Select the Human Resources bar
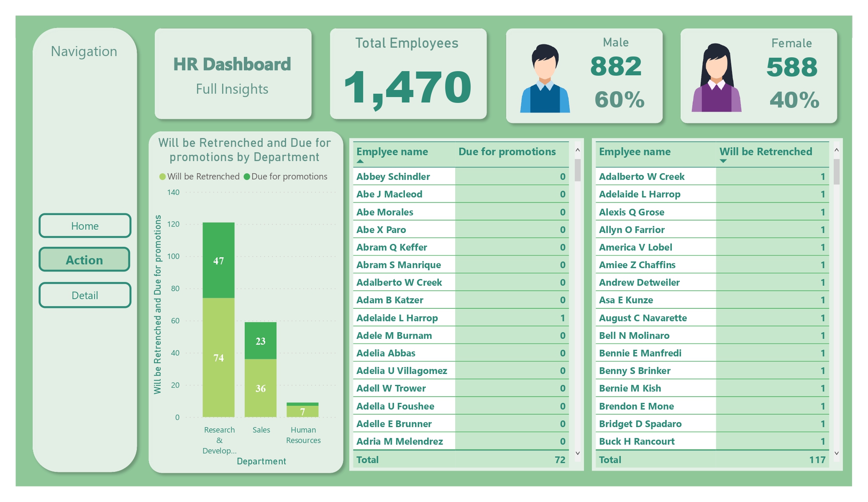Viewport: 868px width, 502px height. point(302,411)
